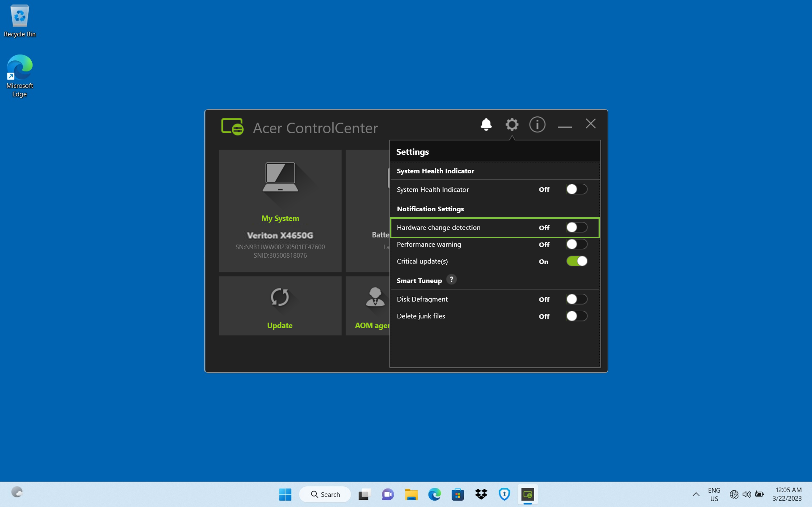Click the Acer ControlCenter logo icon
Image resolution: width=812 pixels, height=507 pixels.
pos(232,127)
